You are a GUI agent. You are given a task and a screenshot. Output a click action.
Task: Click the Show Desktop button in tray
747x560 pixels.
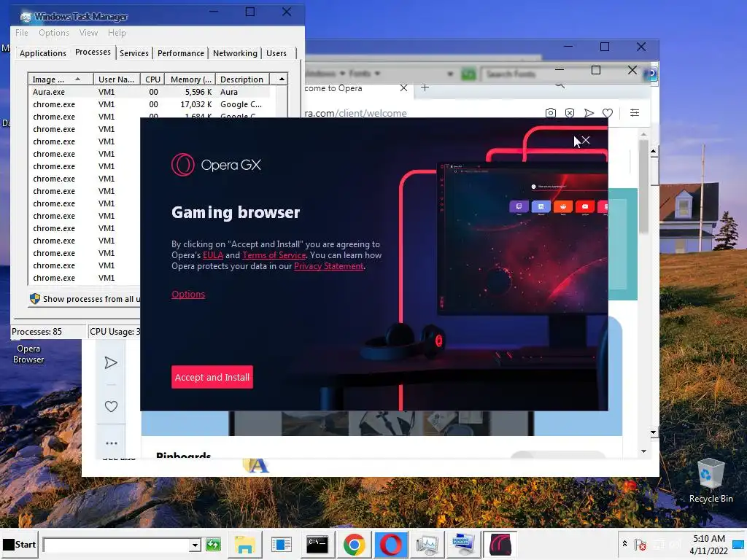[x=739, y=545]
